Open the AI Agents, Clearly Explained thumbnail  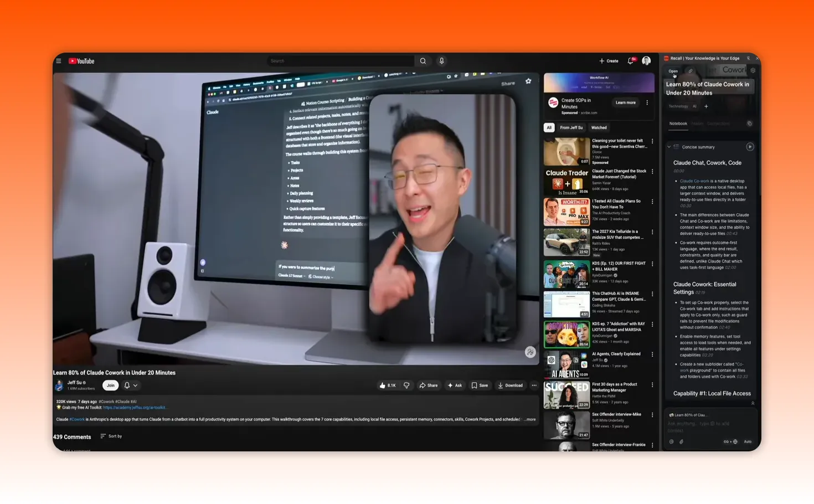pyautogui.click(x=566, y=364)
